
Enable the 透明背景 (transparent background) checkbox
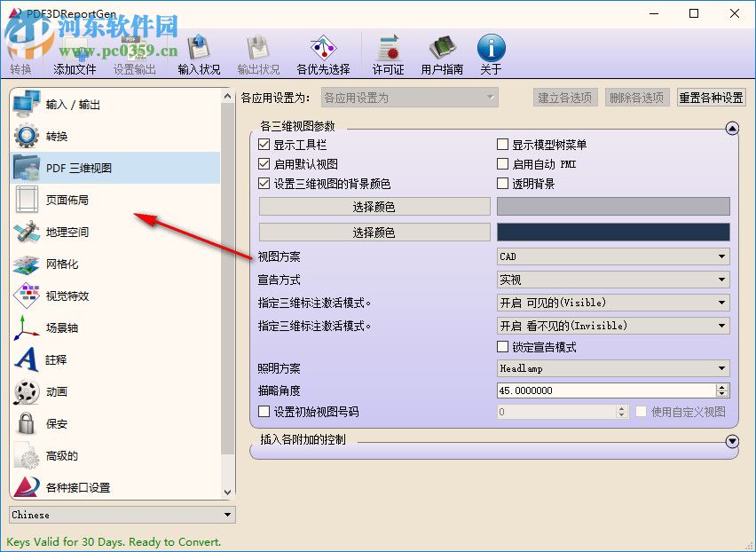pos(503,185)
